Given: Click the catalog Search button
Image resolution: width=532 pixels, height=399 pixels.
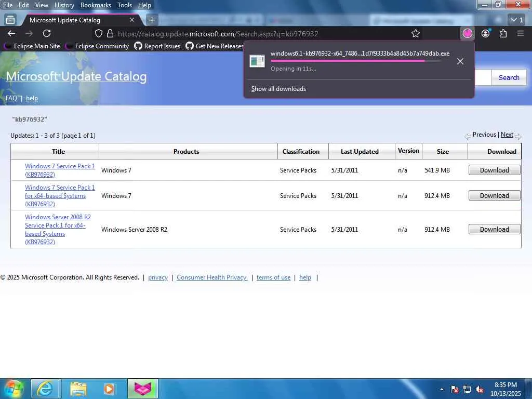Looking at the screenshot, I should [509, 77].
